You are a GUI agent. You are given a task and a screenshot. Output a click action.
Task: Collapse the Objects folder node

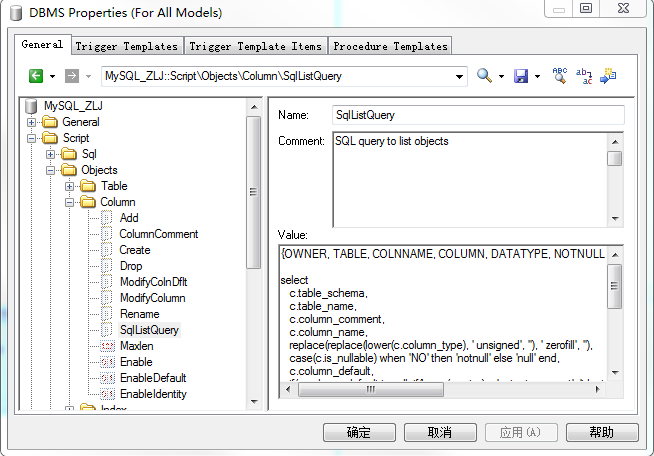coord(50,170)
